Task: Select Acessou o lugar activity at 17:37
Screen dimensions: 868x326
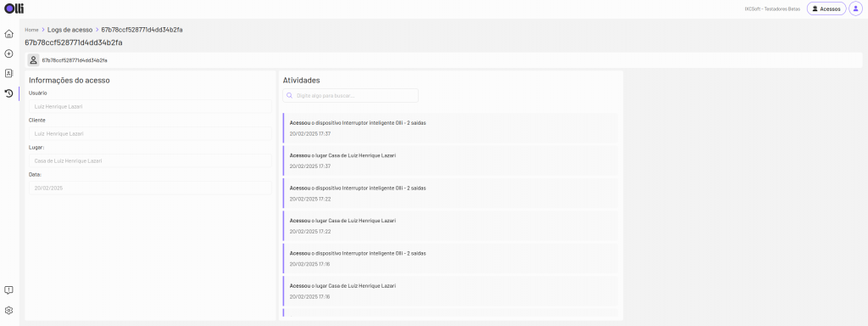Action: (x=451, y=160)
